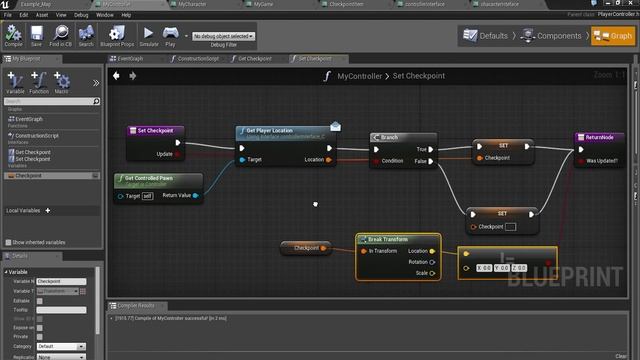Open Blueprint Props from the toolbar

tap(117, 36)
